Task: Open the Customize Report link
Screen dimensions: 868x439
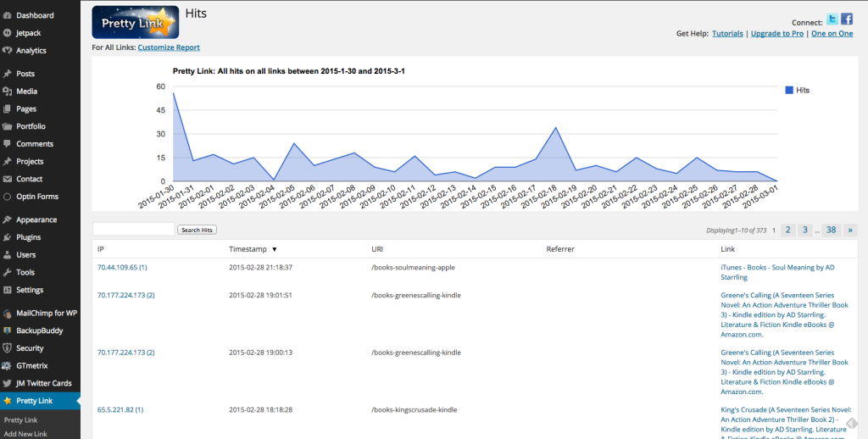Action: pos(169,47)
